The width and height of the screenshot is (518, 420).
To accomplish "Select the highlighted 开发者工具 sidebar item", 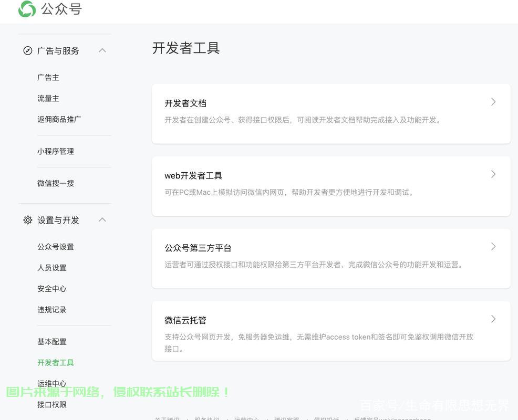I will [x=56, y=363].
